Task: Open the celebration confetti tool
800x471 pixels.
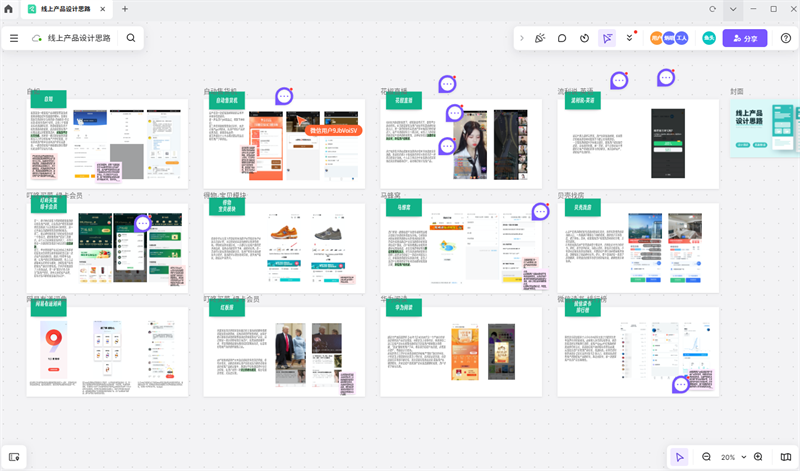Action: [x=540, y=38]
